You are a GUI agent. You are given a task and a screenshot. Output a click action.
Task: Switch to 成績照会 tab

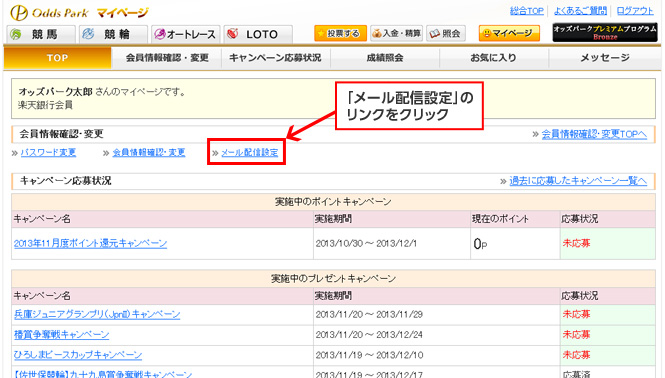385,58
